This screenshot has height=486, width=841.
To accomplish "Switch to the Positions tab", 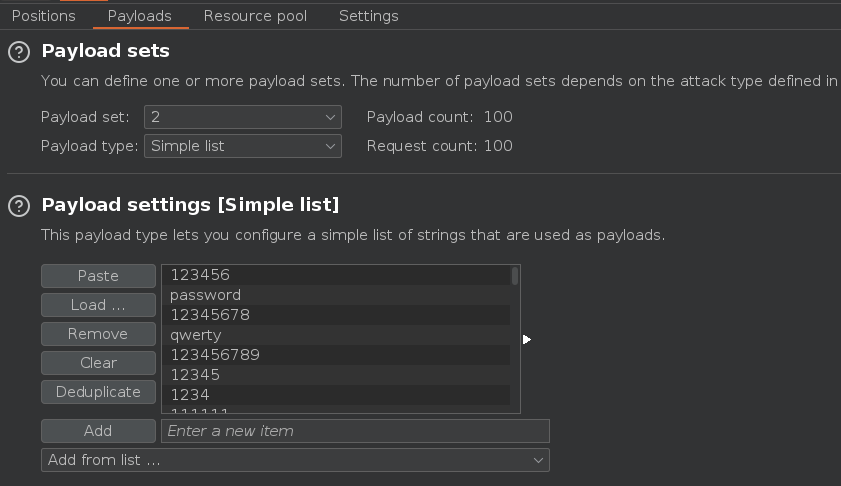I will click(43, 16).
